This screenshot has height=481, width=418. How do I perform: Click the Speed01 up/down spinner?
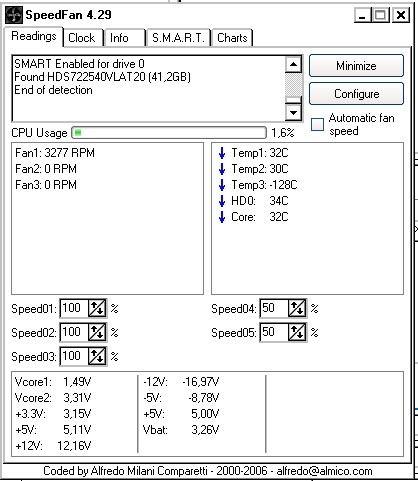97,308
